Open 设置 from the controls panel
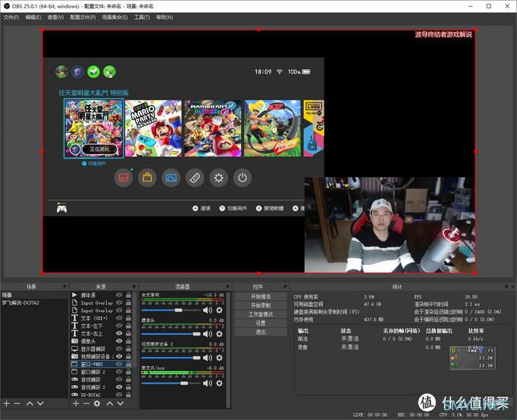Viewport: 517px width, 420px height. click(x=261, y=323)
